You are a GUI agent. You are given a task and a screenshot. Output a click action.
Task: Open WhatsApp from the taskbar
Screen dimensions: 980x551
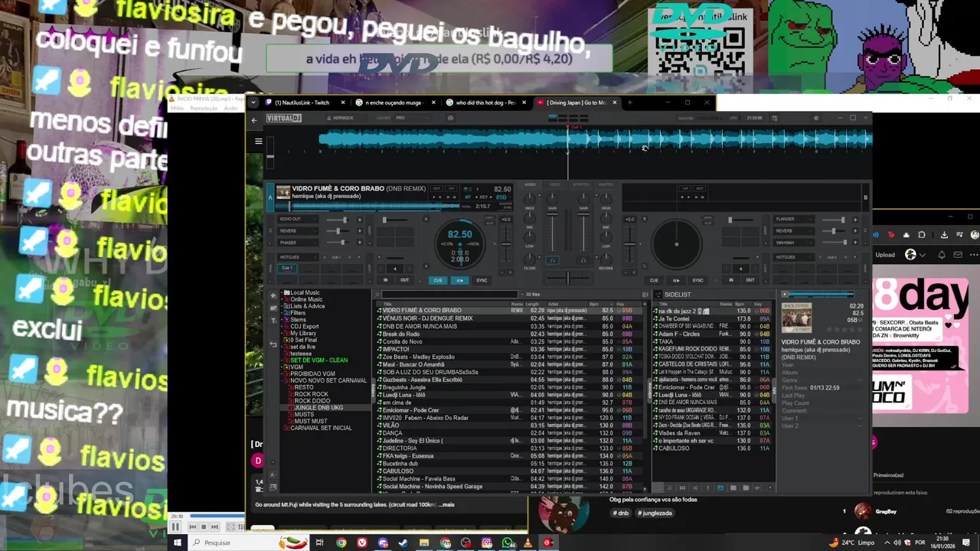coord(508,543)
